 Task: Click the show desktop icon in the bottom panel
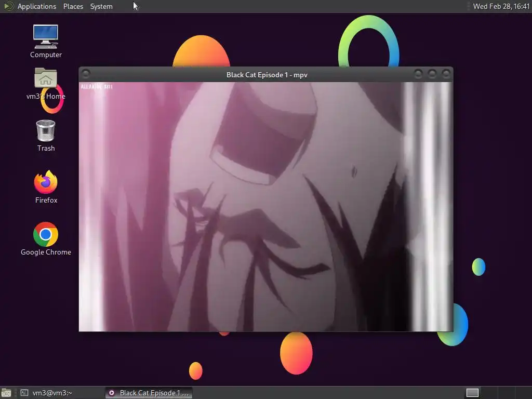tap(6, 393)
